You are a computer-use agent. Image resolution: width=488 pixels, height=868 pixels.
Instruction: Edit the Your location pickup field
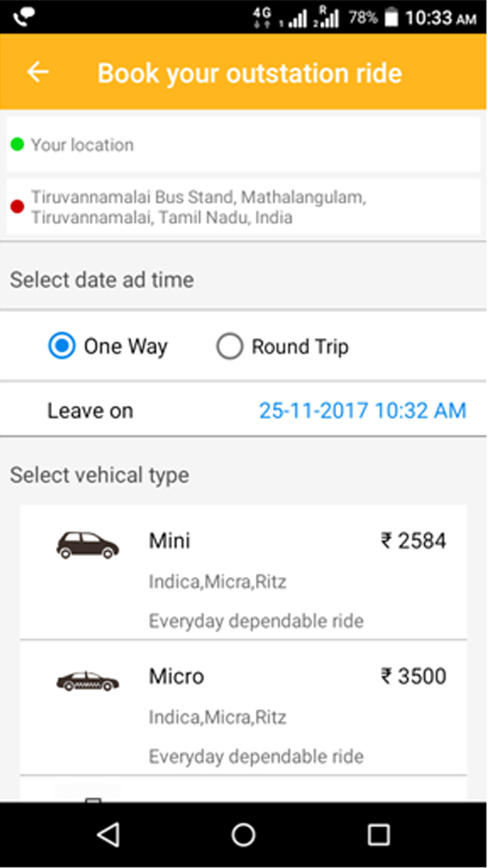(243, 145)
